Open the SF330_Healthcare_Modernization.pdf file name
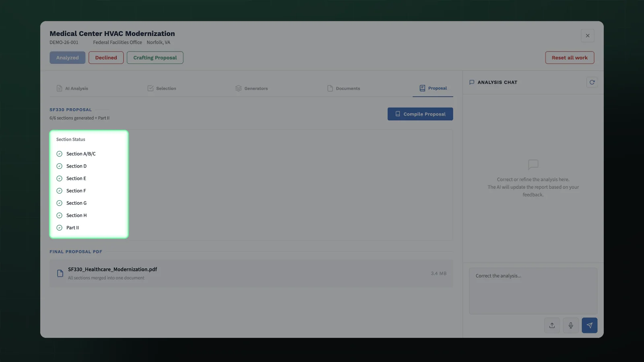Viewport: 644px width, 362px height. pyautogui.click(x=112, y=269)
